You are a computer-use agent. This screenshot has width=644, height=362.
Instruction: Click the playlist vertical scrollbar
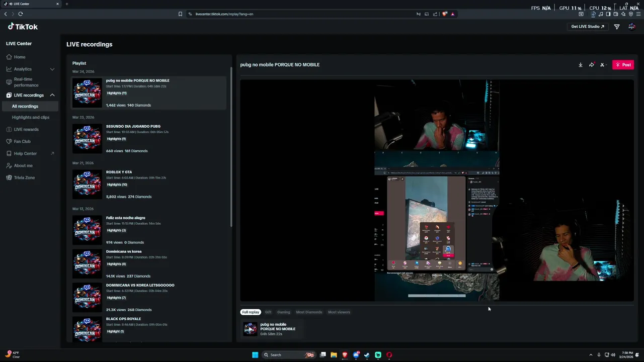tap(231, 146)
